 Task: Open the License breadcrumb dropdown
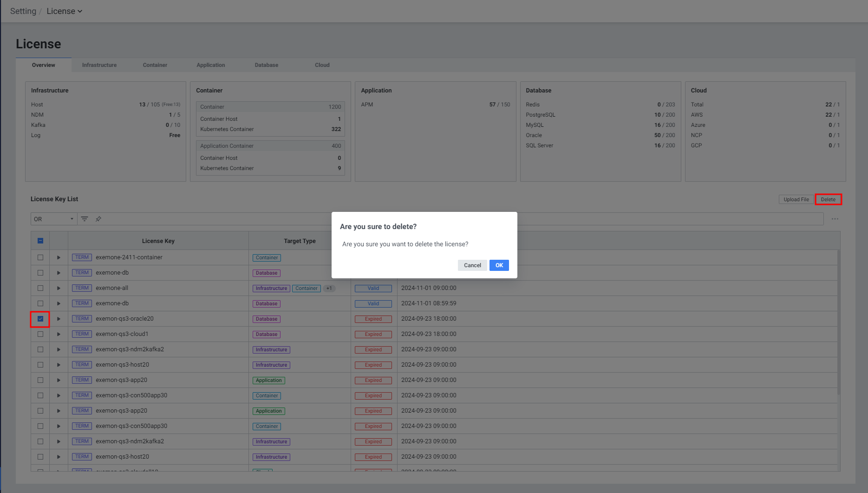coord(64,11)
